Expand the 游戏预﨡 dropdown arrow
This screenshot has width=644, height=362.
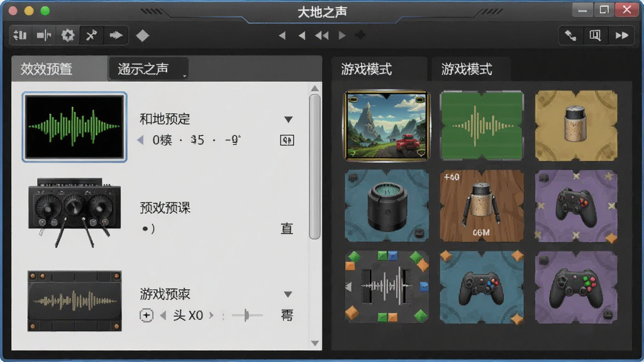(288, 294)
